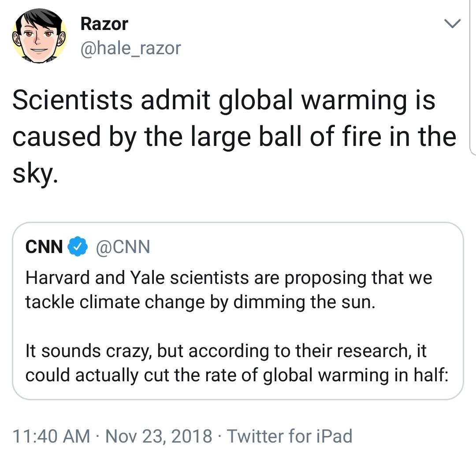Click the 'It sounds crazy' paragraph in quote

(237, 363)
